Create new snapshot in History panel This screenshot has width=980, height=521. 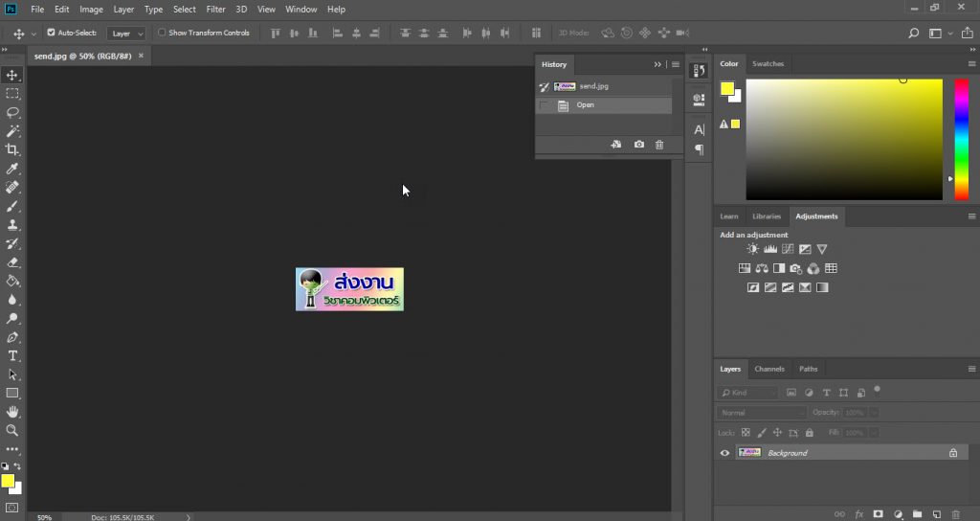pos(639,145)
